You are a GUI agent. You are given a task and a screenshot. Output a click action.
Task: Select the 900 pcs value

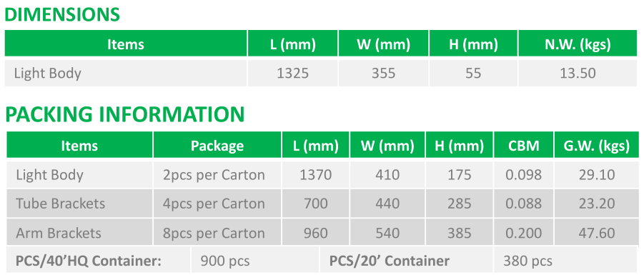click(x=225, y=261)
